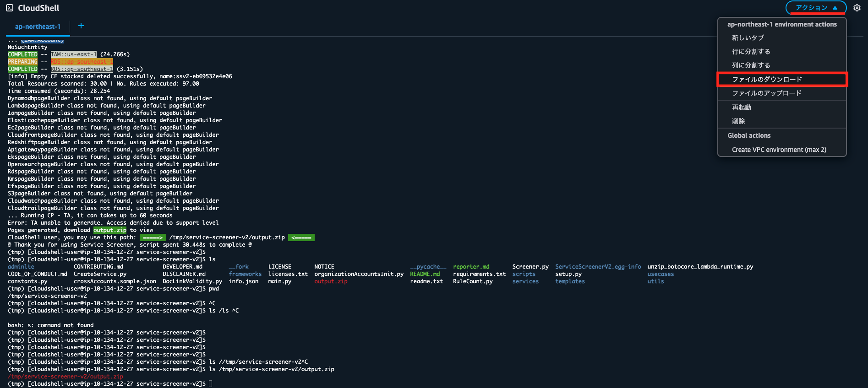Viewport: 868px width, 388px height.
Task: Click the adminlte directory name
Action: coord(21,267)
